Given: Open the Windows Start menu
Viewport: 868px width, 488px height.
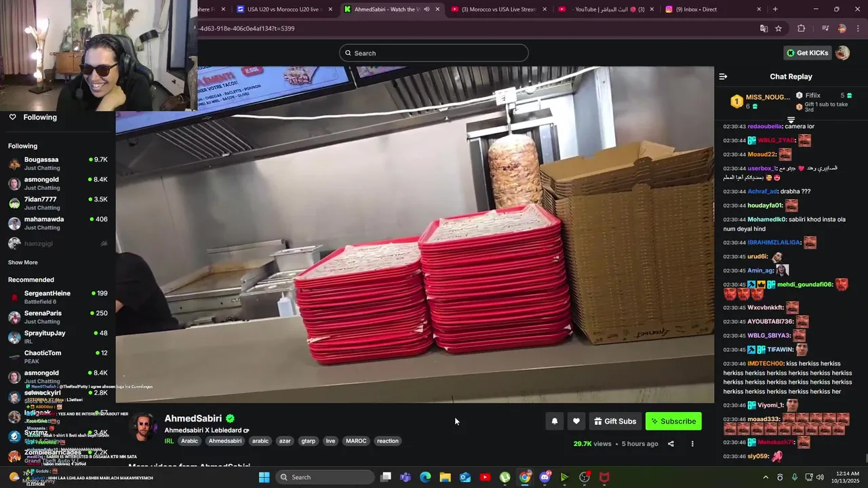Looking at the screenshot, I should pyautogui.click(x=264, y=477).
